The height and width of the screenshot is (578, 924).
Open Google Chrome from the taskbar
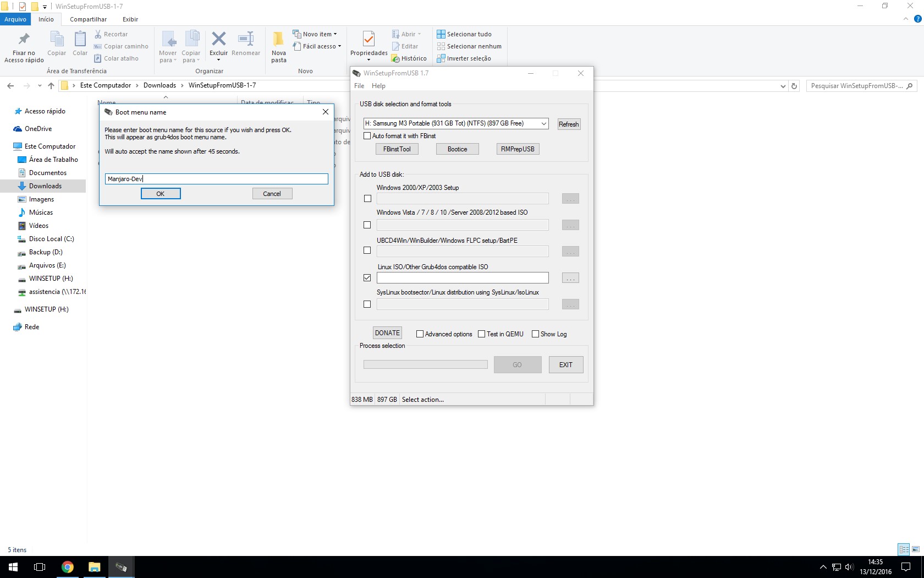tap(67, 567)
